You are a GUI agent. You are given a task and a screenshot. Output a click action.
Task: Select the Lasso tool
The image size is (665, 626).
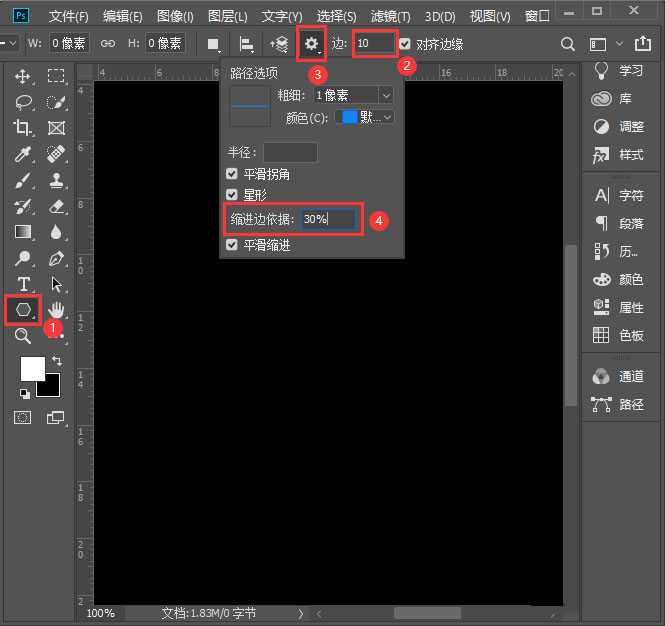coord(23,102)
